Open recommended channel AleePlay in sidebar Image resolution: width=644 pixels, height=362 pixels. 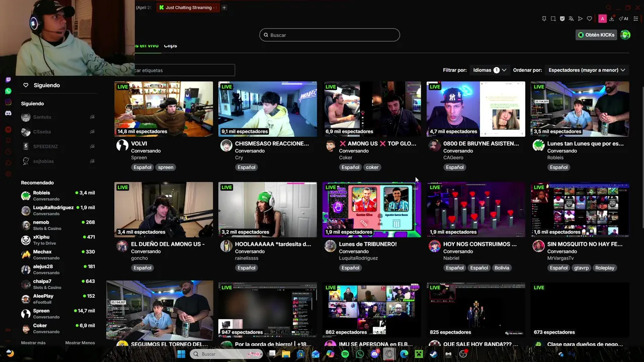(58, 299)
